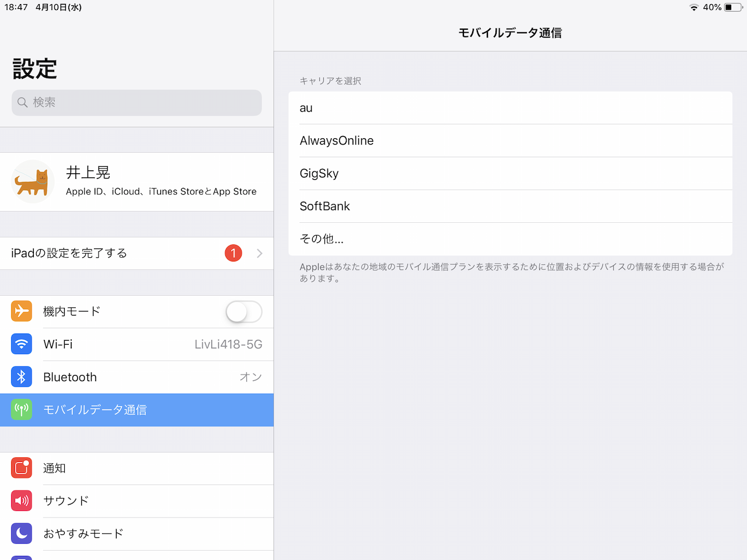Tap the blue Wi-Fi icon
Screen dimensions: 747x560
click(22, 344)
